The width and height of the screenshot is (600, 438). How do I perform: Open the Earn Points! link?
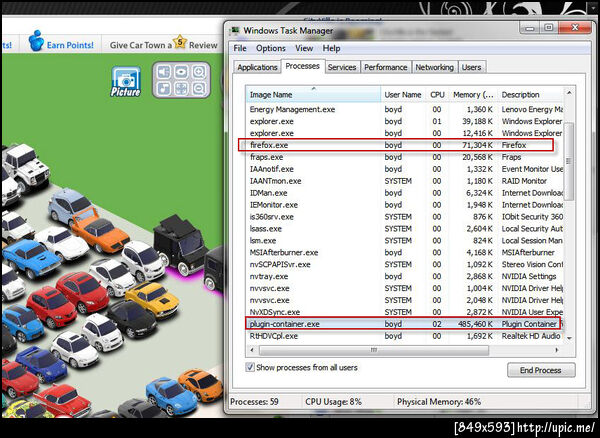click(70, 45)
